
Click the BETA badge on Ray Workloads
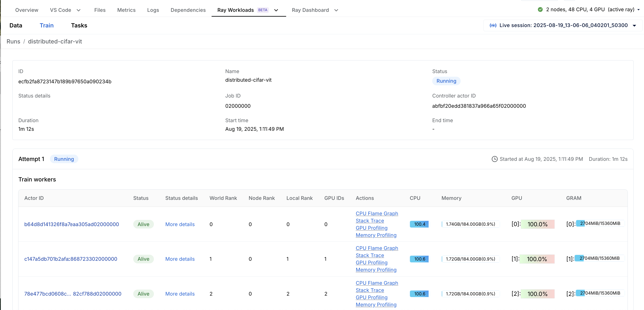coord(262,10)
